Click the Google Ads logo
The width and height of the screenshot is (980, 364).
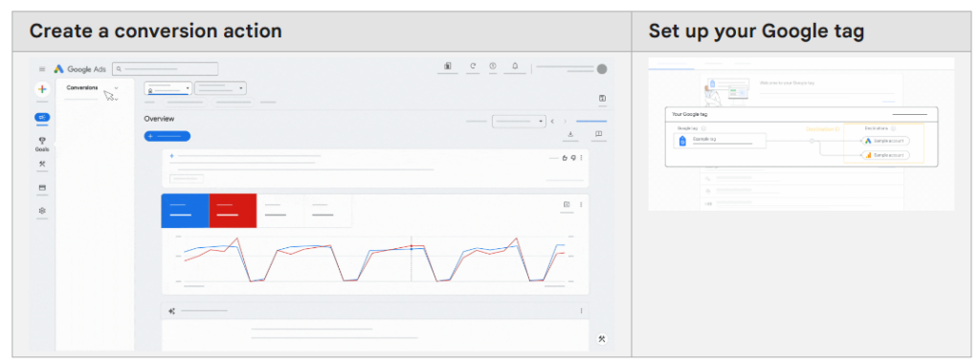point(79,69)
